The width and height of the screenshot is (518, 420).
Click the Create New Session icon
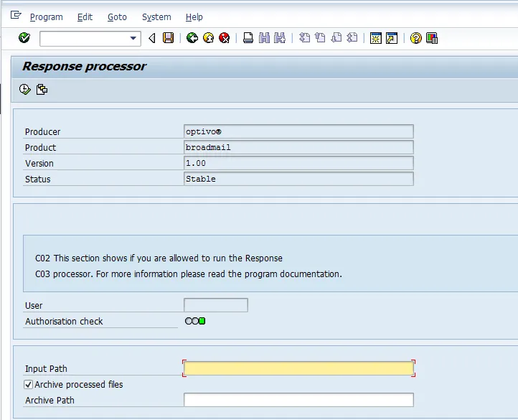376,38
